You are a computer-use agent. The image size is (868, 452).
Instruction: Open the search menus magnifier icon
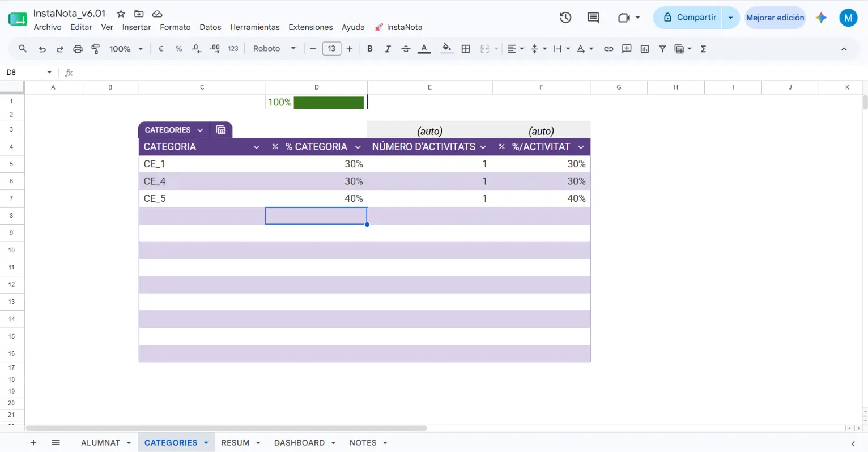(x=23, y=49)
